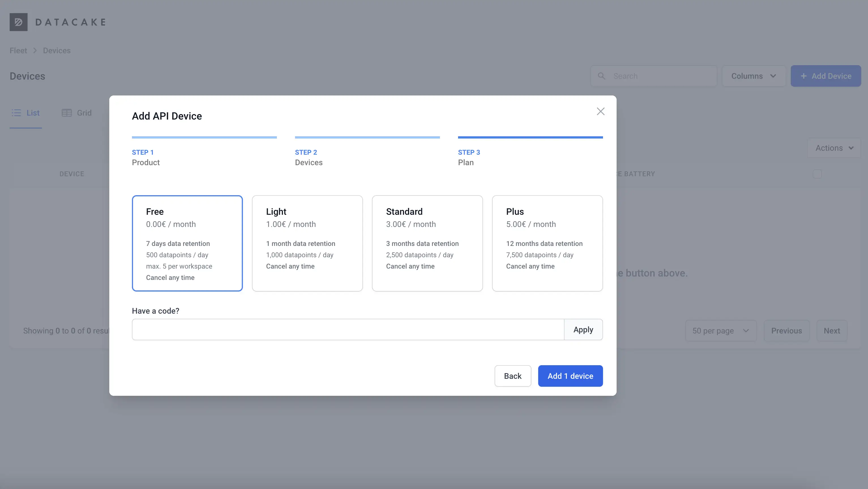Click the grid view icon
868x489 pixels.
pos(67,113)
